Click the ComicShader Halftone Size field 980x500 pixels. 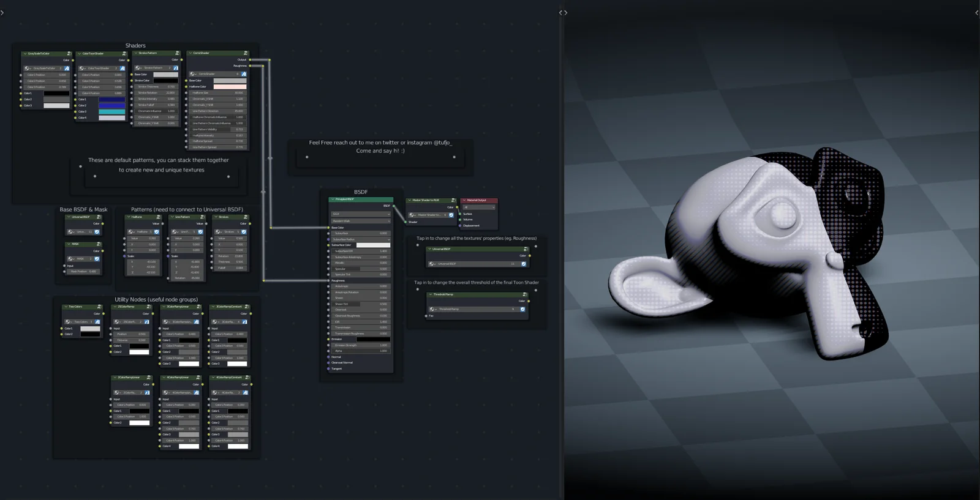point(217,93)
